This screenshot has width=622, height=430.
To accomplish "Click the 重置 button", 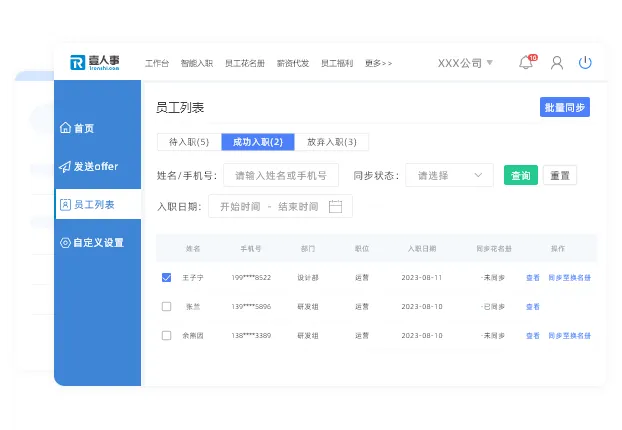I will tap(560, 175).
